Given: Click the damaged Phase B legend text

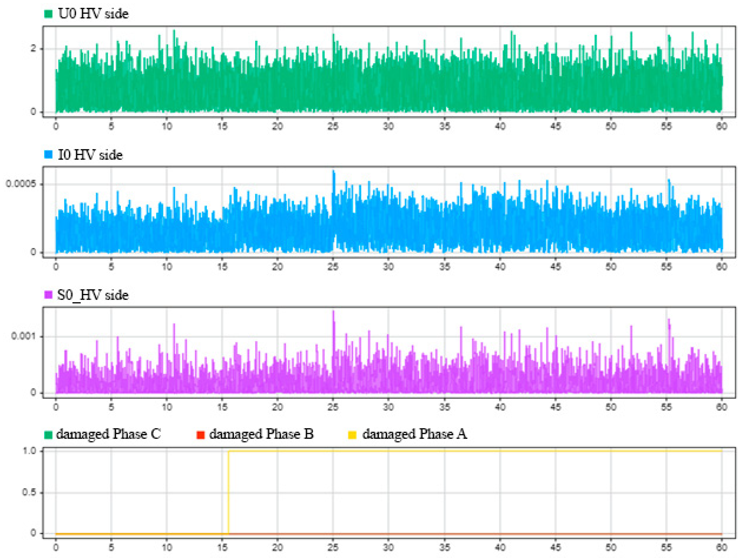Looking at the screenshot, I should pyautogui.click(x=261, y=434).
